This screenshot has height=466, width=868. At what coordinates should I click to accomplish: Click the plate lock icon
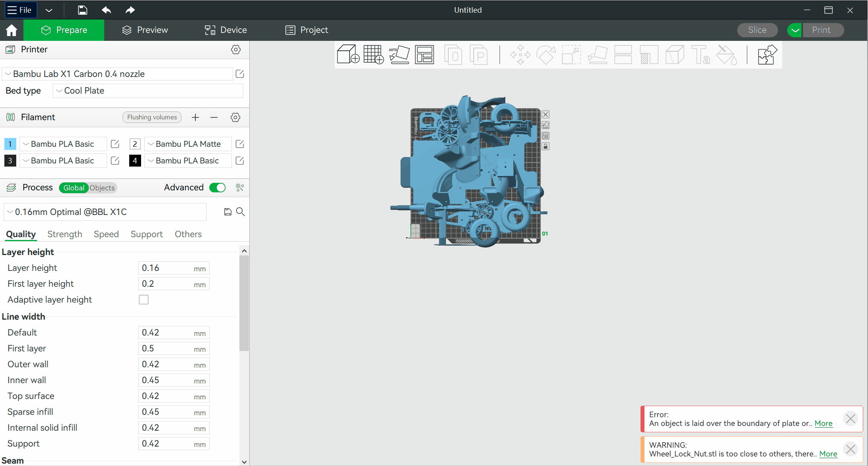[x=546, y=146]
